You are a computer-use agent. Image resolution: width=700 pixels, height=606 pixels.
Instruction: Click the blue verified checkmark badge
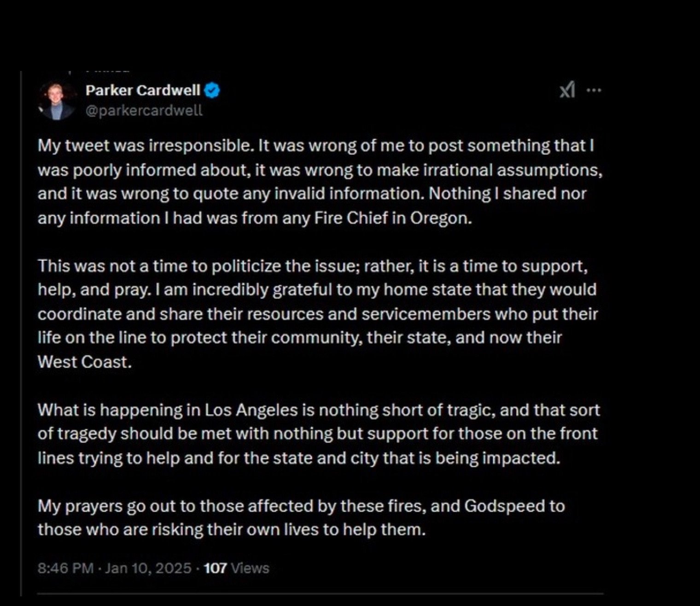point(212,90)
